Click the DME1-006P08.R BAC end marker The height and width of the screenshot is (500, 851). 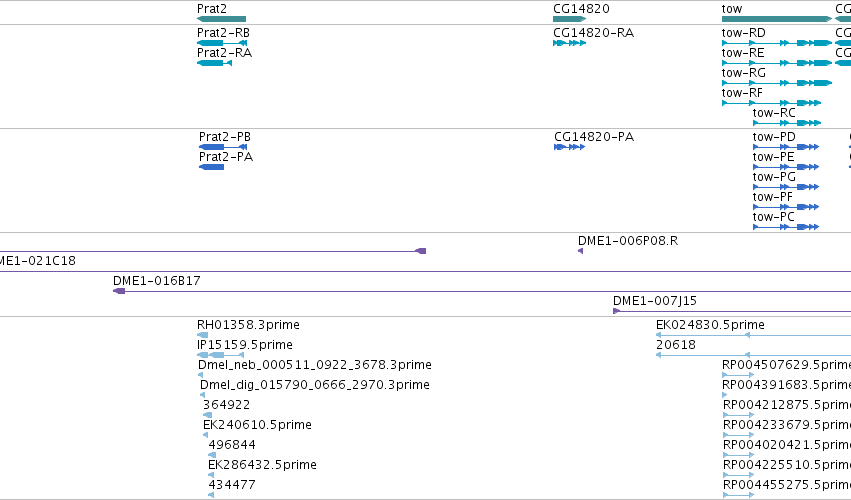click(581, 251)
